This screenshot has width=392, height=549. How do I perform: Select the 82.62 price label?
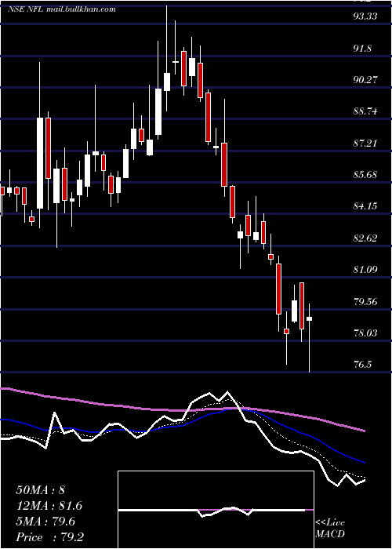tap(365, 238)
